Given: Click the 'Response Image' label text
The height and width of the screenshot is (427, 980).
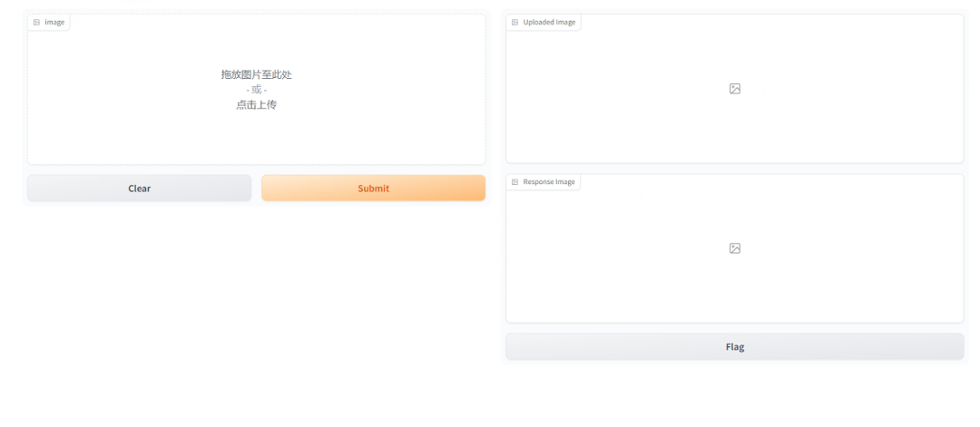Looking at the screenshot, I should pyautogui.click(x=549, y=182).
